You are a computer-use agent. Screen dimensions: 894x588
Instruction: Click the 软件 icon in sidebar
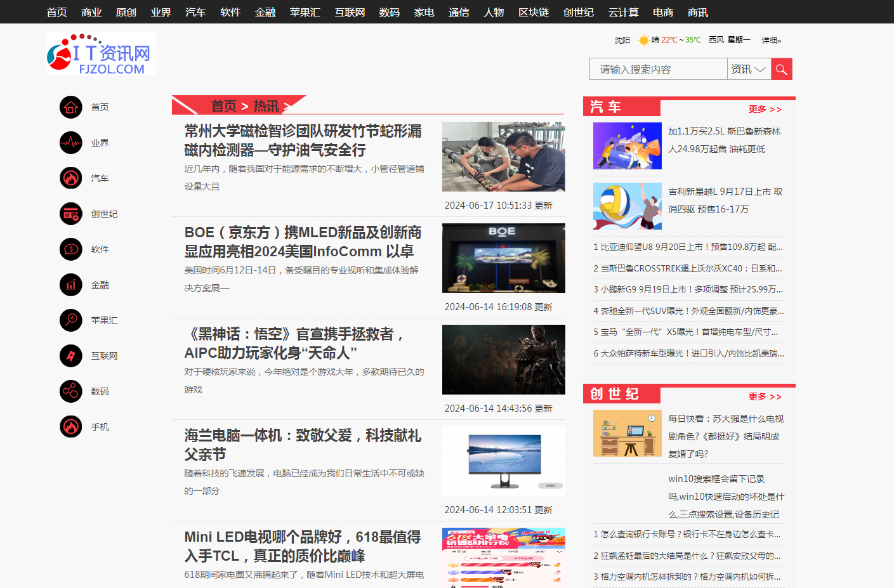(71, 249)
